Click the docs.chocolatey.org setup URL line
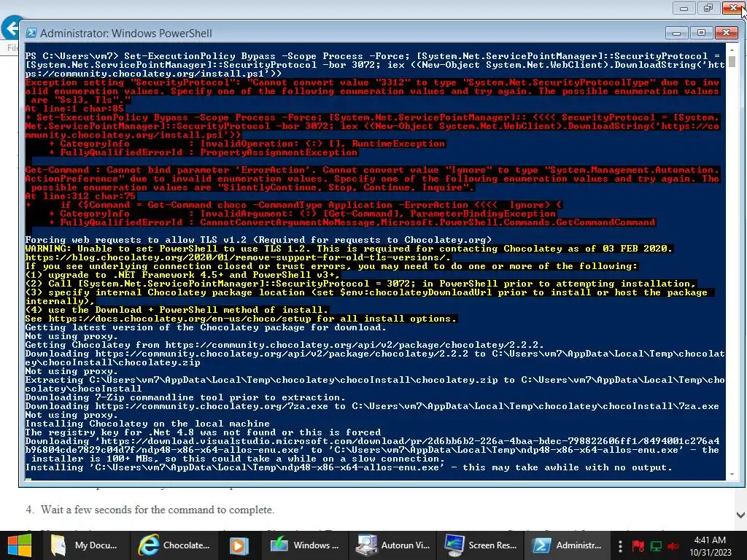This screenshot has height=560, width=747. 241,319
